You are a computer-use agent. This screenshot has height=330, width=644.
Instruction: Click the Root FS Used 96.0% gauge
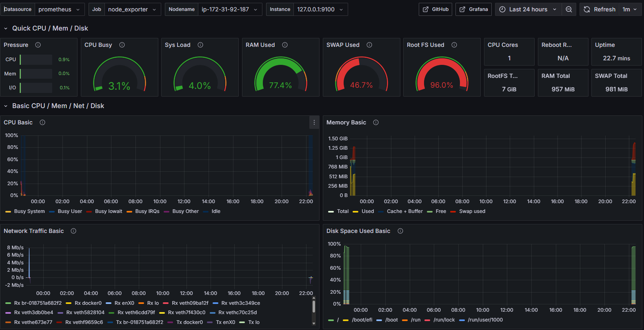[442, 73]
